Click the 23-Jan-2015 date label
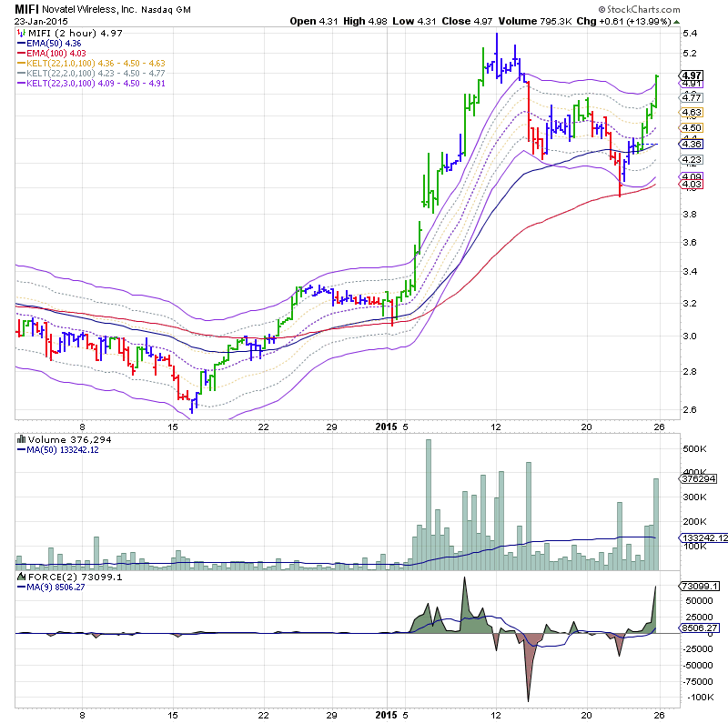This screenshot has width=728, height=723. pyautogui.click(x=41, y=21)
